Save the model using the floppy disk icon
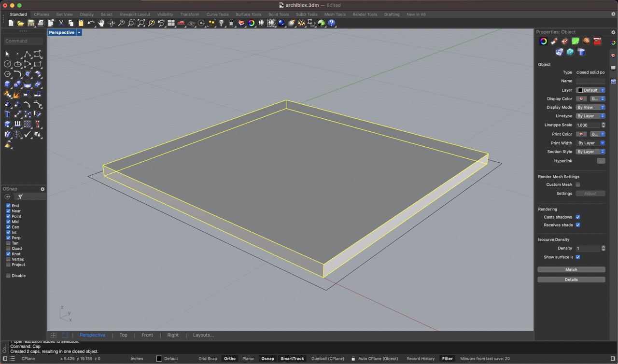 pyautogui.click(x=31, y=23)
